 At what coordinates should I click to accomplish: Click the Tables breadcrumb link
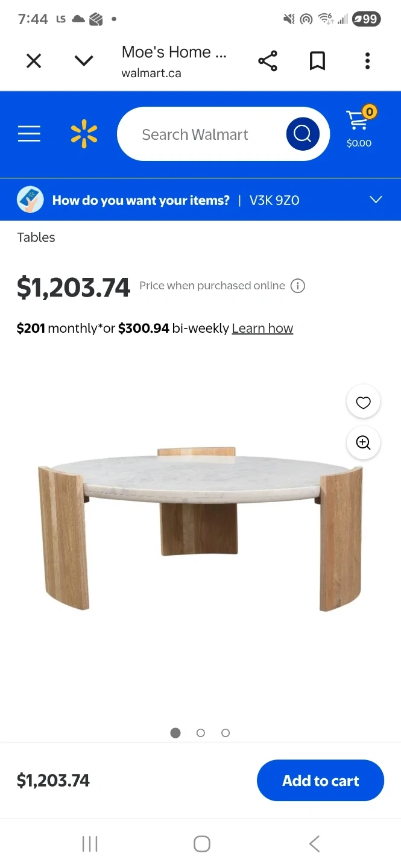coord(36,237)
